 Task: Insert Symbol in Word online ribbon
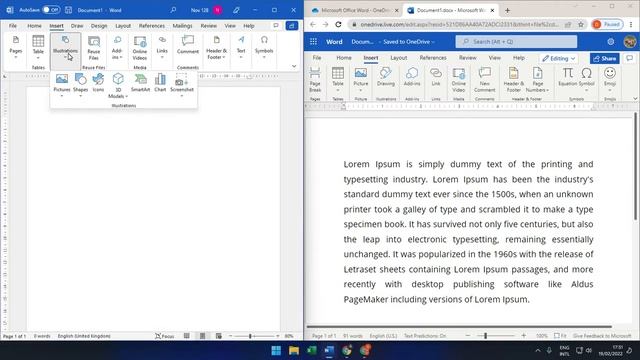tap(587, 79)
